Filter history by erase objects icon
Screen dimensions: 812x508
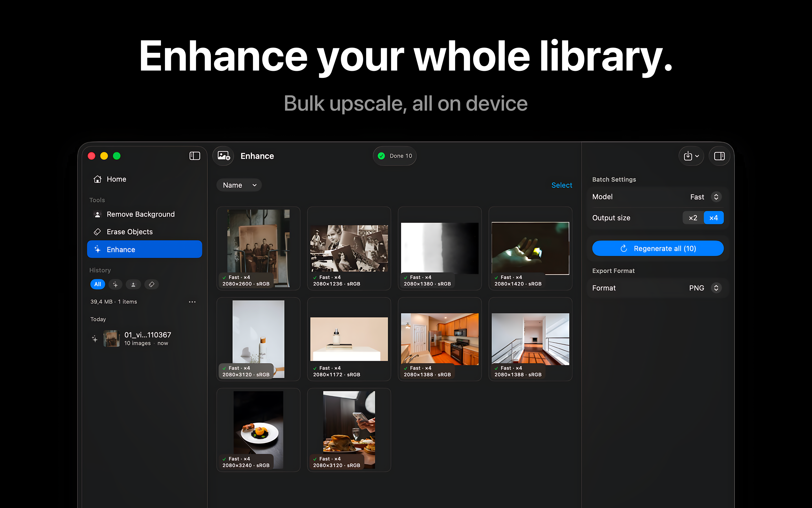[x=151, y=284]
